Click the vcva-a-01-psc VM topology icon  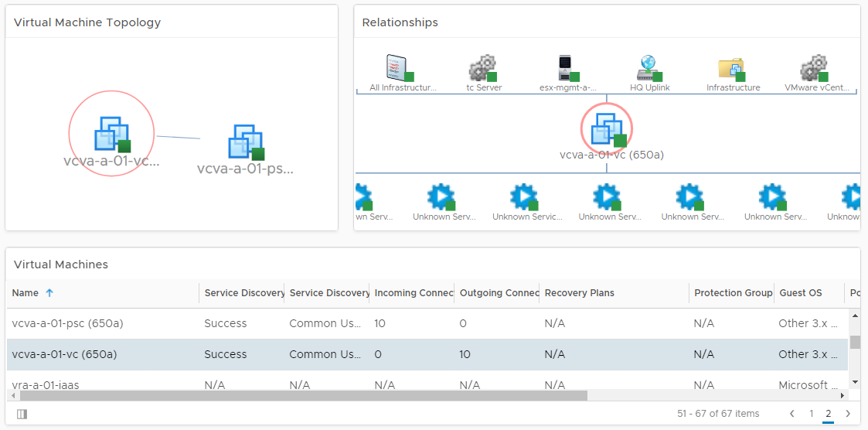coord(246,143)
